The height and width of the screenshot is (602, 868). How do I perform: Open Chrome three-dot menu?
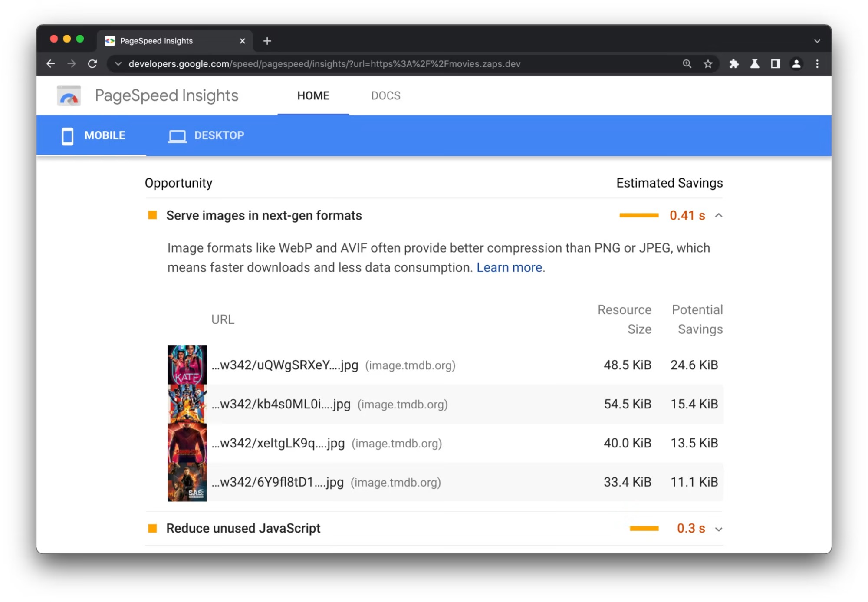pos(817,64)
